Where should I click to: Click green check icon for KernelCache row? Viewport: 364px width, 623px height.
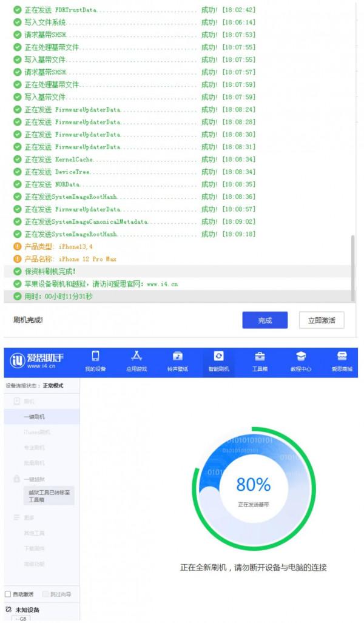(17, 160)
